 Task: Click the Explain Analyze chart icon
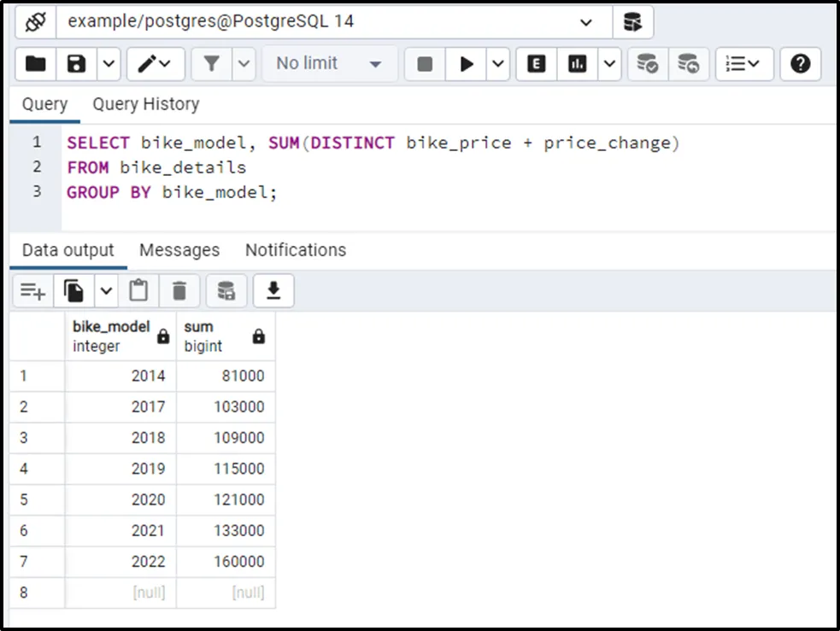[578, 64]
